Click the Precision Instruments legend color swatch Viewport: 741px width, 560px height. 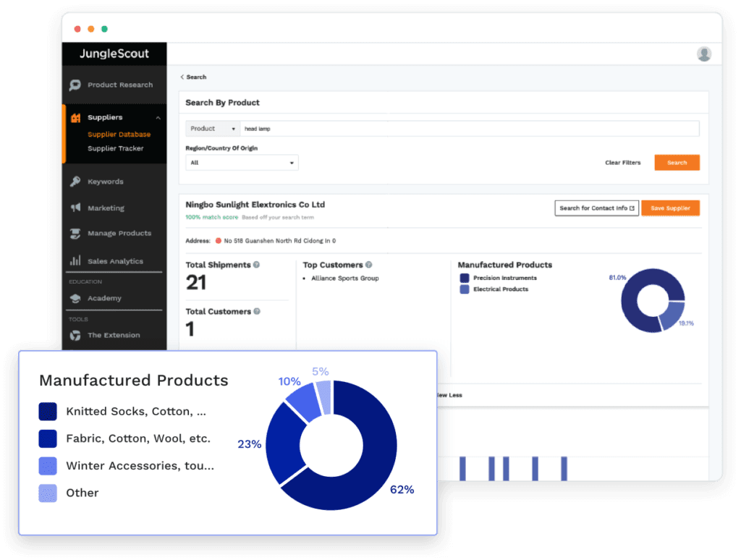click(464, 279)
